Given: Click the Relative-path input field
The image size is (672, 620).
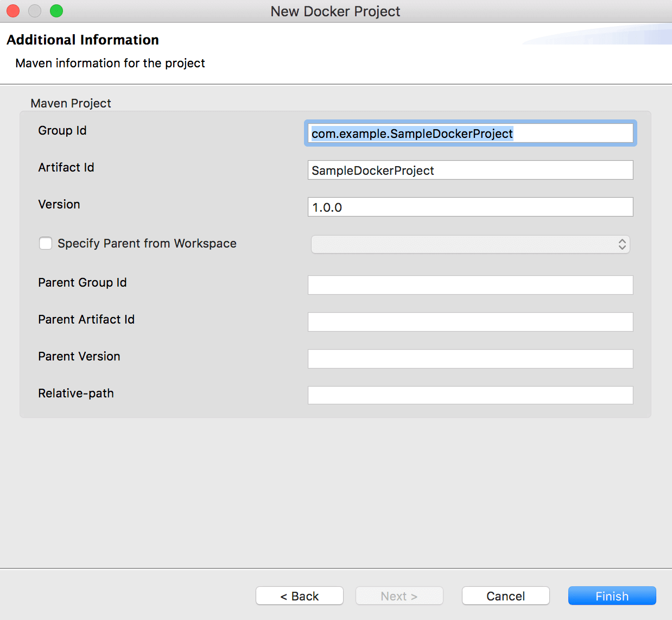Looking at the screenshot, I should [470, 395].
